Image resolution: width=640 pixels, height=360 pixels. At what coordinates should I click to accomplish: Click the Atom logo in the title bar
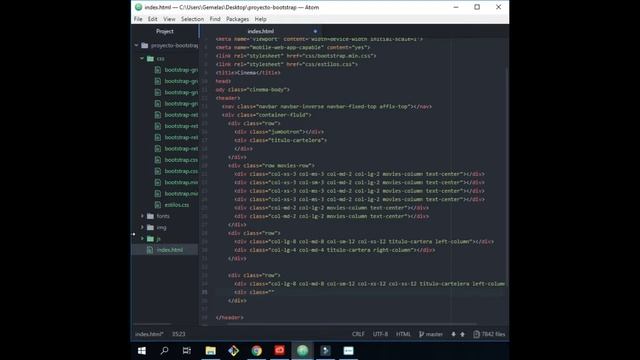(x=138, y=7)
